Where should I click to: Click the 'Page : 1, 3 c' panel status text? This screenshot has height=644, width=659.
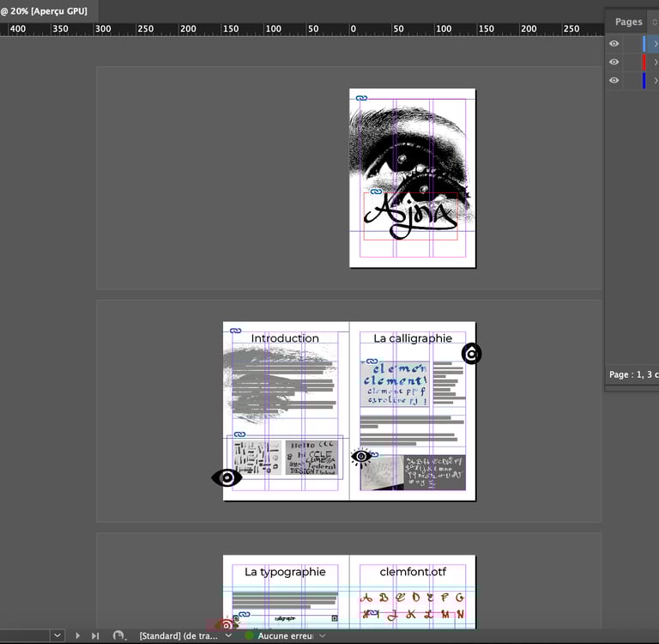634,374
